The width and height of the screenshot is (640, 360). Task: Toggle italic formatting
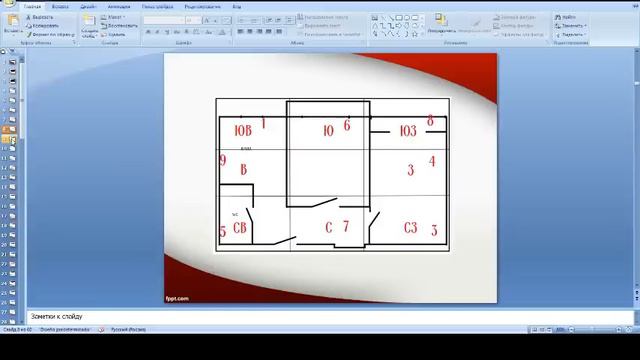coord(158,31)
